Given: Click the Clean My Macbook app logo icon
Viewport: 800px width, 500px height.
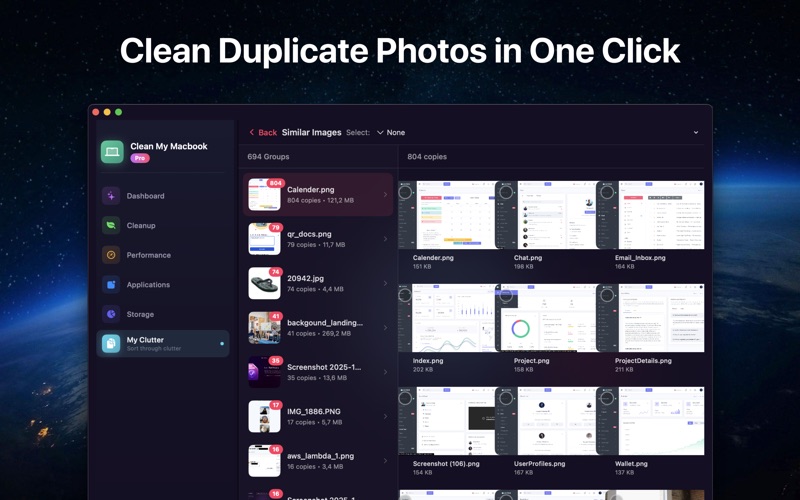Looking at the screenshot, I should click(x=112, y=152).
